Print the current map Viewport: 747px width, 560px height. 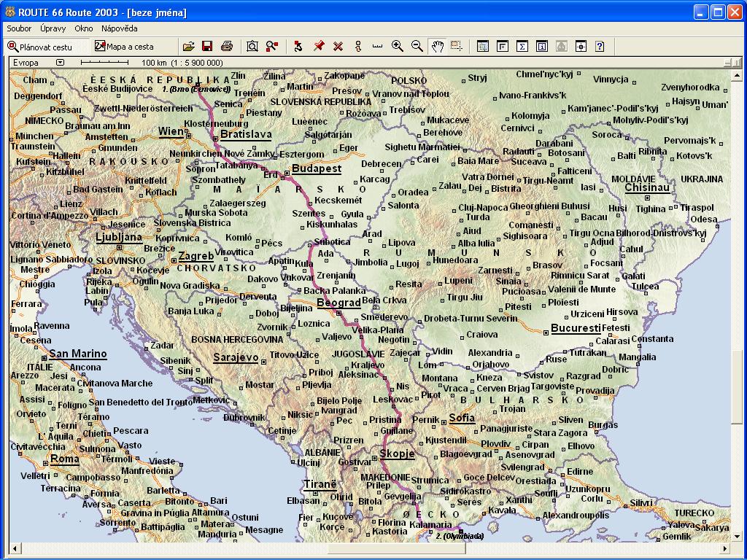(x=227, y=46)
